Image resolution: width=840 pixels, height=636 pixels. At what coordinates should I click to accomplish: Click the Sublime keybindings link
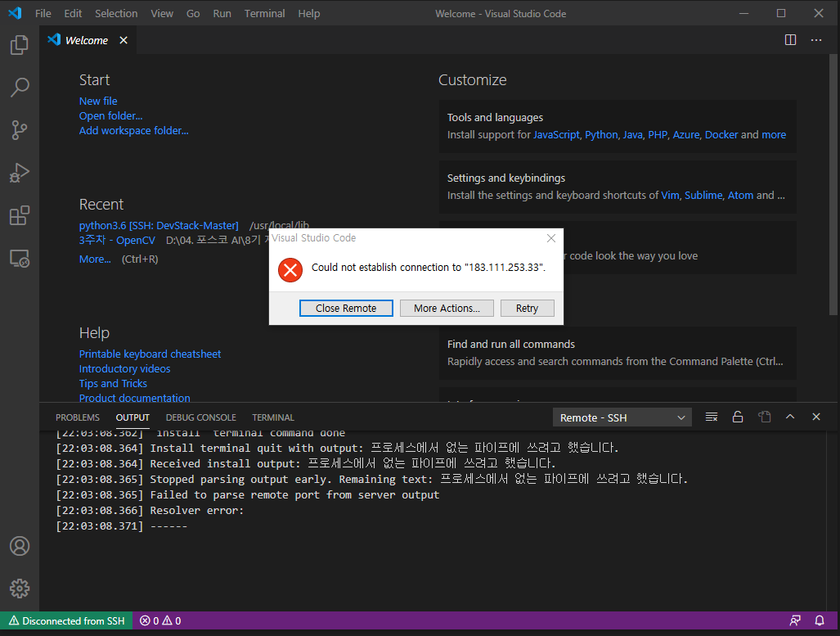click(703, 195)
